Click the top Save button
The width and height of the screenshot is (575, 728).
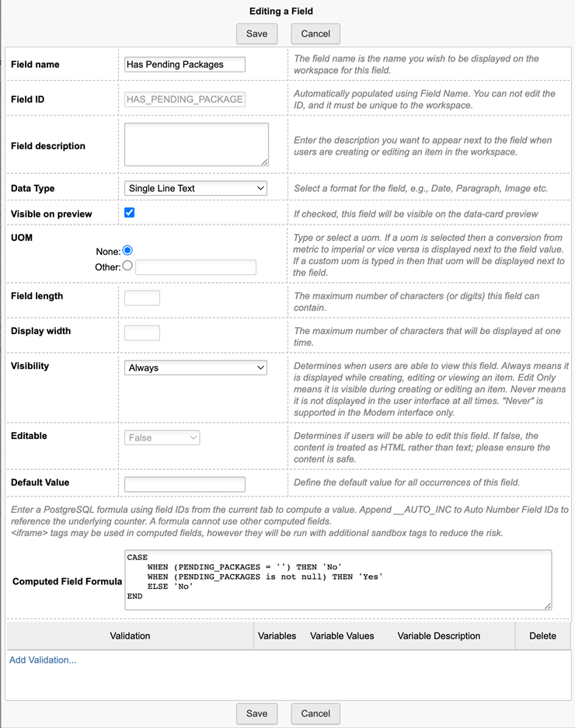tap(257, 34)
